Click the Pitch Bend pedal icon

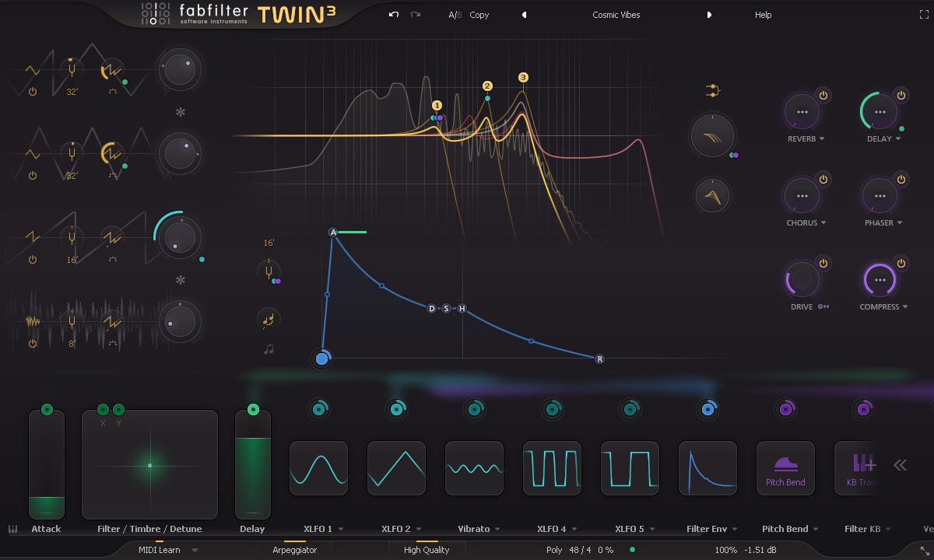(x=785, y=464)
